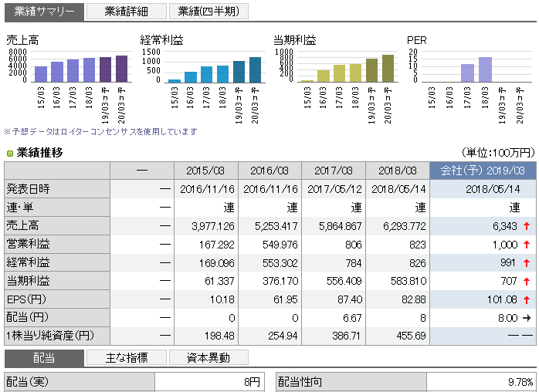Switch to the 主な指標 tab
Screen dimensions: 539x392
(x=124, y=357)
